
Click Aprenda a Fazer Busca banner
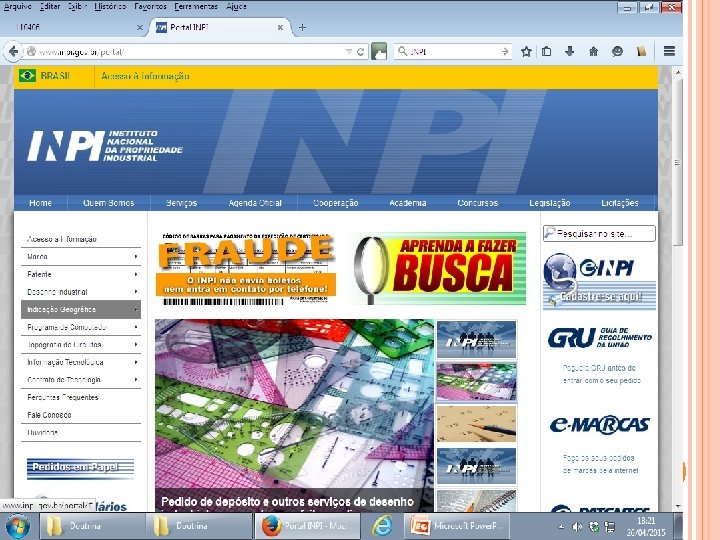(x=440, y=269)
